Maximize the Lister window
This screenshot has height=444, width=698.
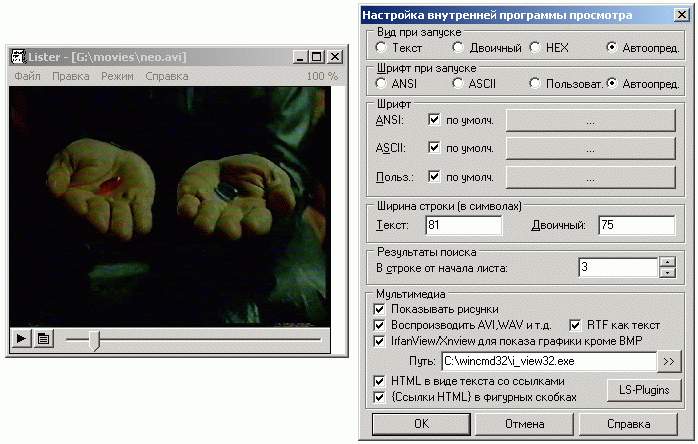317,57
